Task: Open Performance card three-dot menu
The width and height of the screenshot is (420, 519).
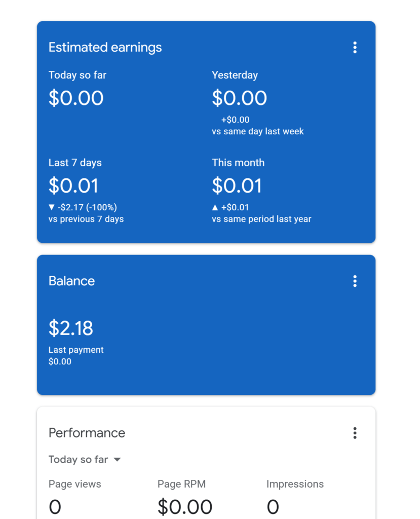Action: 355,433
